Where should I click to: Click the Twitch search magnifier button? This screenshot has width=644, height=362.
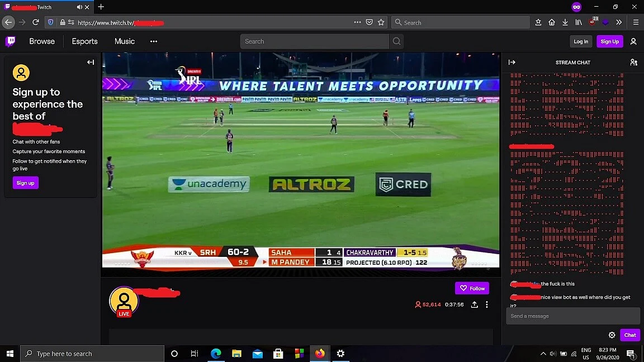[396, 41]
